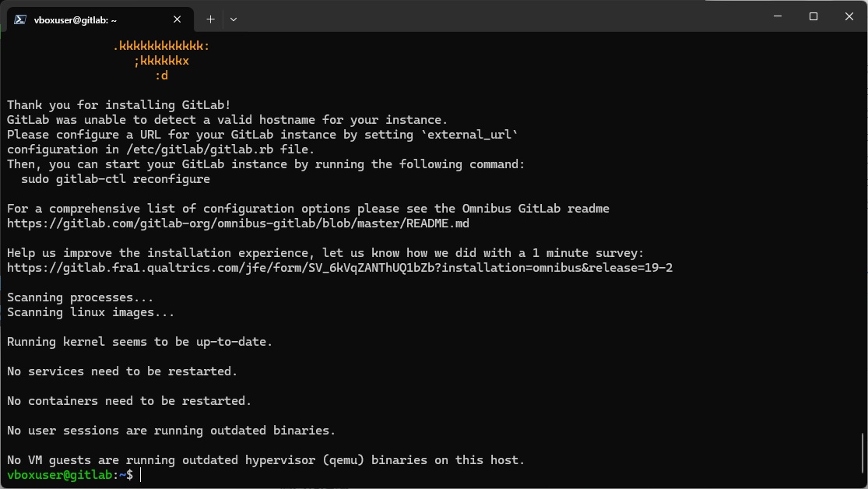Screen dimensions: 868x489
Task: Click the 'Thank you for installing GitLab!' line
Action: tap(119, 105)
